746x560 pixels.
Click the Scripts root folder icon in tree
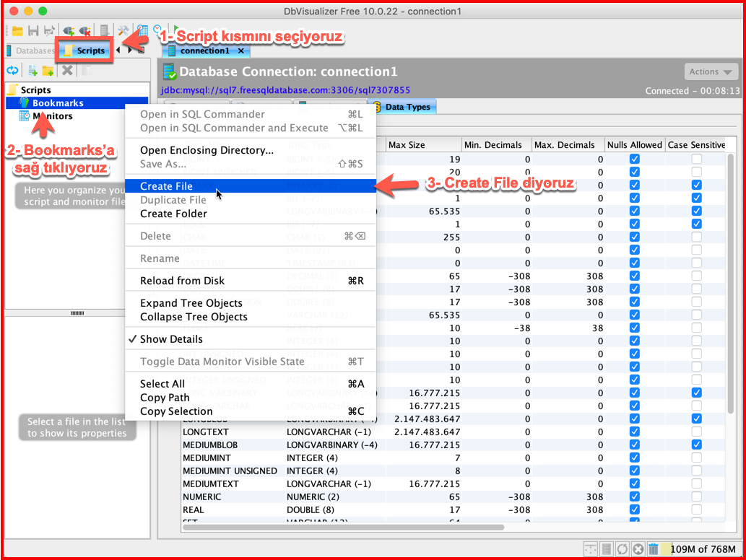(13, 89)
